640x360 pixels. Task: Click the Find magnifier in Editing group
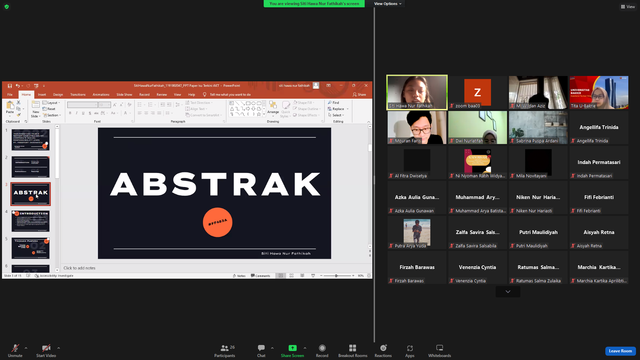click(330, 102)
